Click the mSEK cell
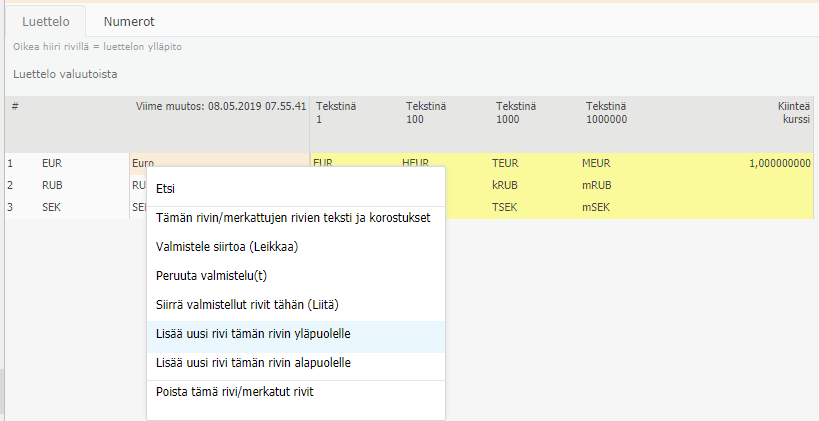 point(598,207)
